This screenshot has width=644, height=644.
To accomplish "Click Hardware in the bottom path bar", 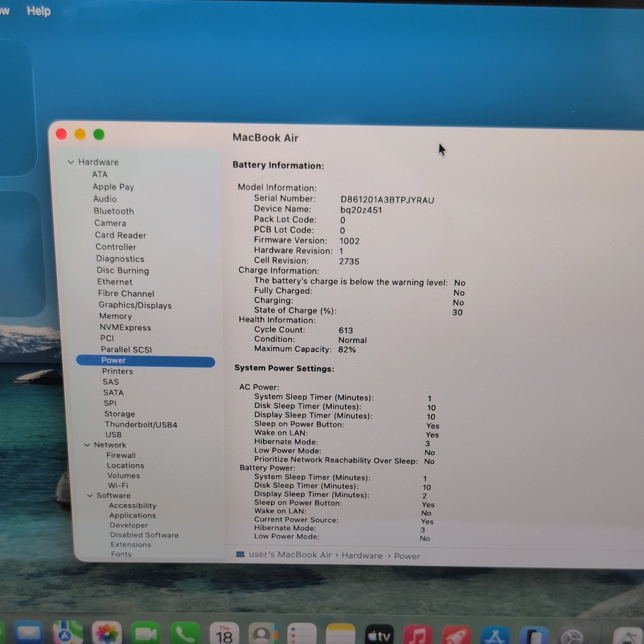I will click(362, 555).
